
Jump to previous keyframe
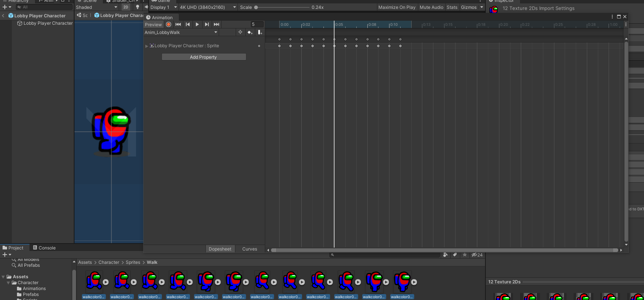(188, 24)
